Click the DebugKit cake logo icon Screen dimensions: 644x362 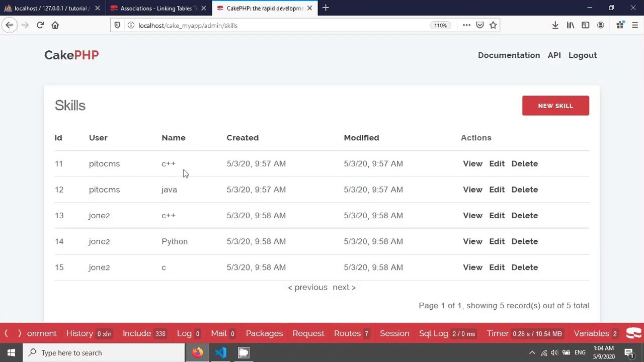(634, 333)
